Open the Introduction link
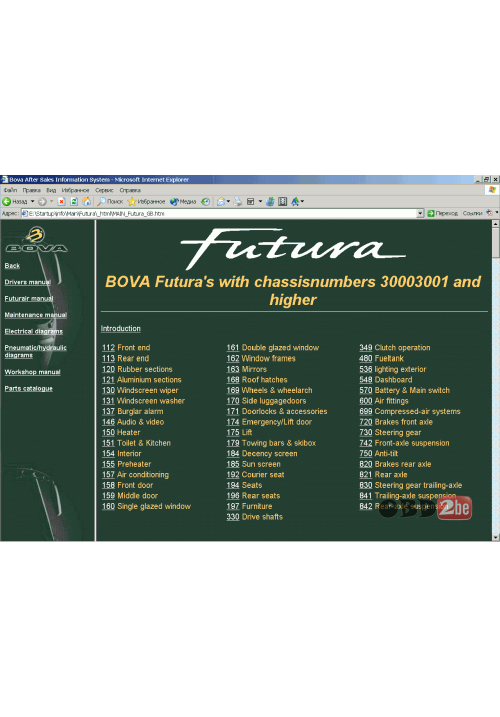Image resolution: width=500 pixels, height=717 pixels. click(x=121, y=328)
